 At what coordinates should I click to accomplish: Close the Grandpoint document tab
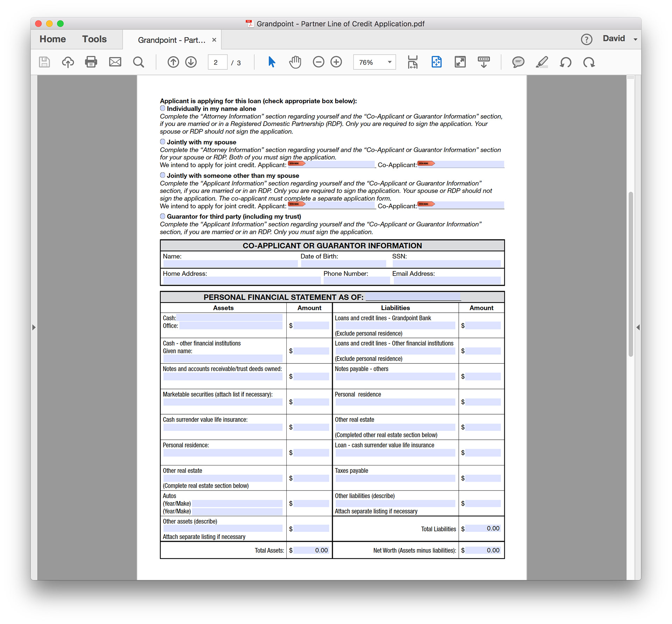coord(214,40)
